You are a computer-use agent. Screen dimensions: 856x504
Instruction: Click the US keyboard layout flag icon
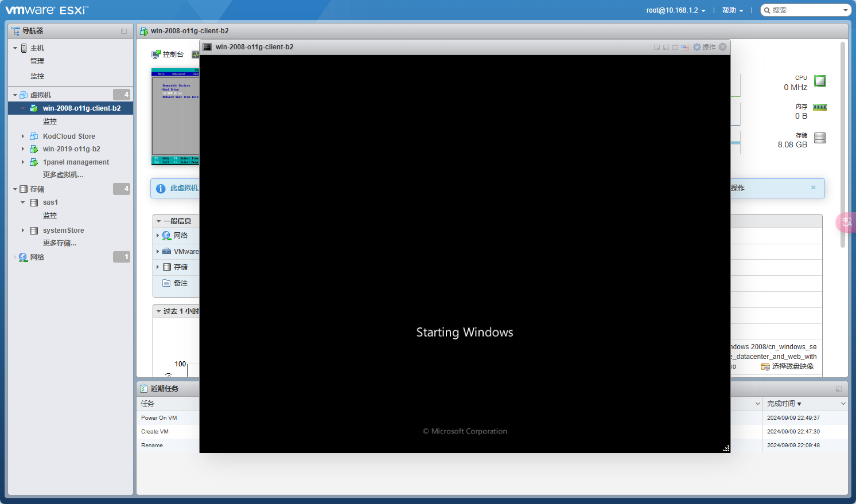click(x=685, y=47)
